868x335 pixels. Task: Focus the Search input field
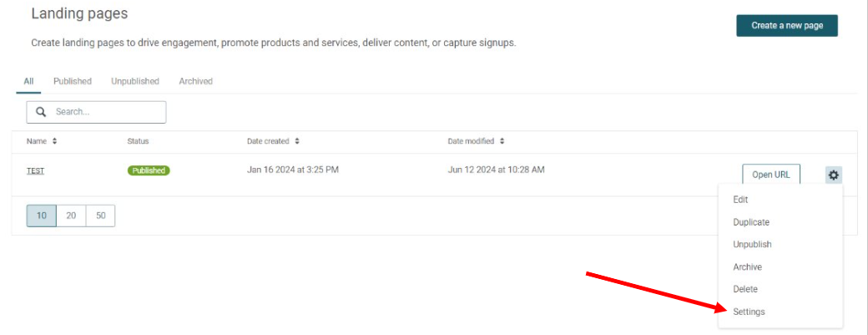pyautogui.click(x=96, y=112)
